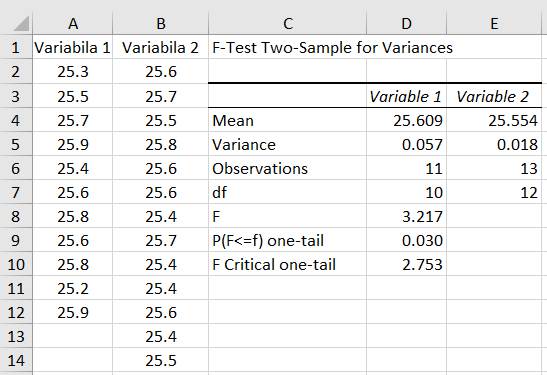Select column B header

(161, 24)
